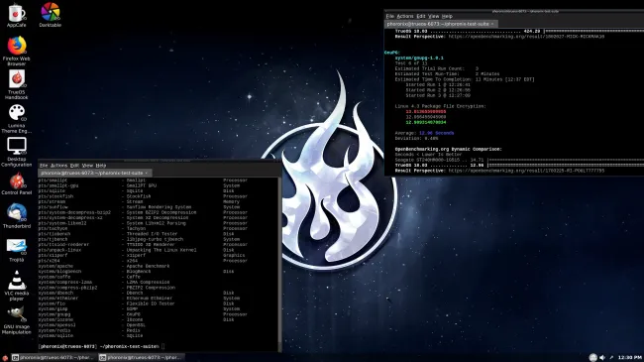Open the Firefox Web Browser icon
The width and height of the screenshot is (644, 362).
pos(17,51)
